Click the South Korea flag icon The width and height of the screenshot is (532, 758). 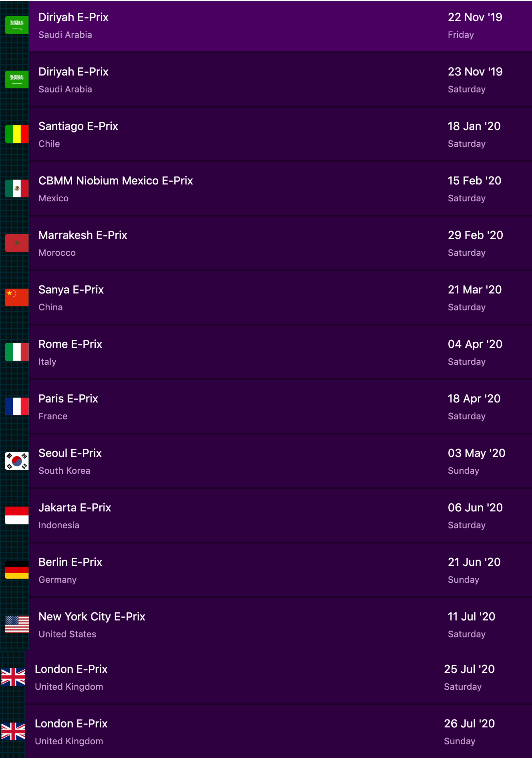[x=17, y=461]
